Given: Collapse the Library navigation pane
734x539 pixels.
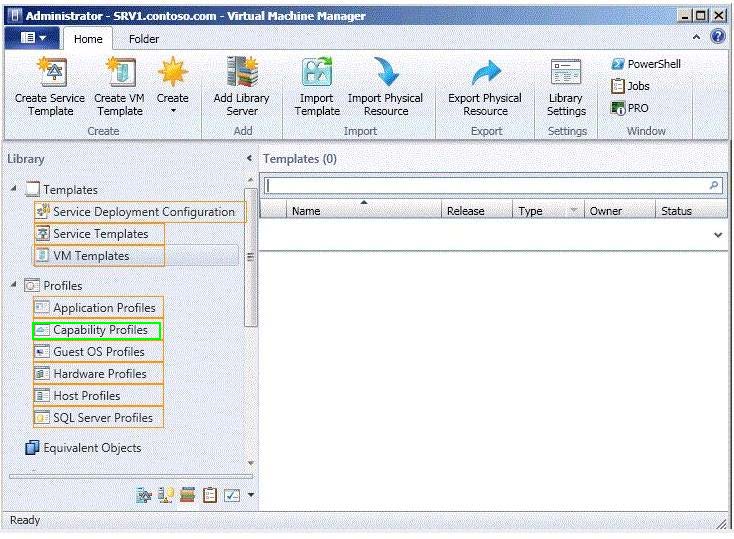Looking at the screenshot, I should click(250, 158).
